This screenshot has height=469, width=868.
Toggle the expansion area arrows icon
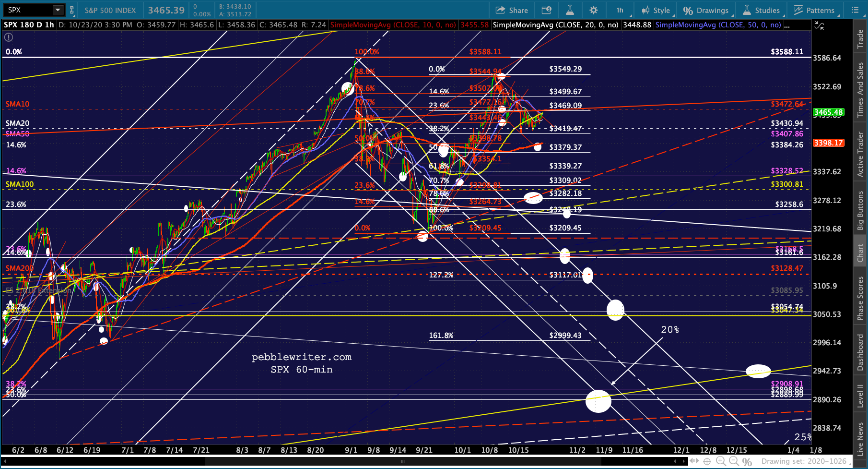pos(694,461)
